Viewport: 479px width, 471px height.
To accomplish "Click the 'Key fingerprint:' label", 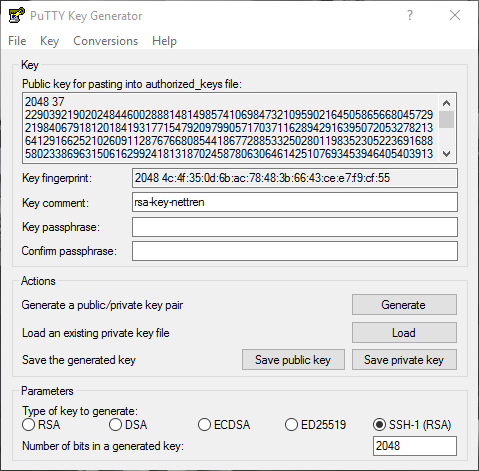I will pos(57,178).
